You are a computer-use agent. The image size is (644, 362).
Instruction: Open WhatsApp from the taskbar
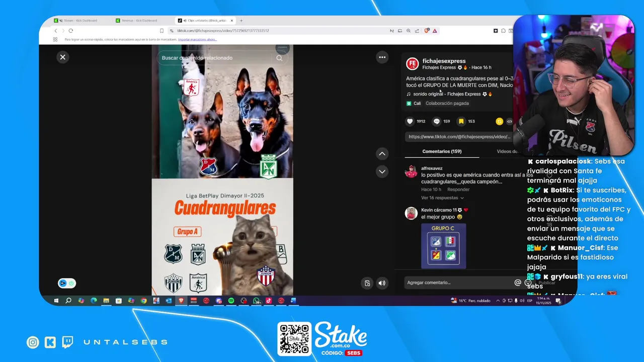point(256,301)
